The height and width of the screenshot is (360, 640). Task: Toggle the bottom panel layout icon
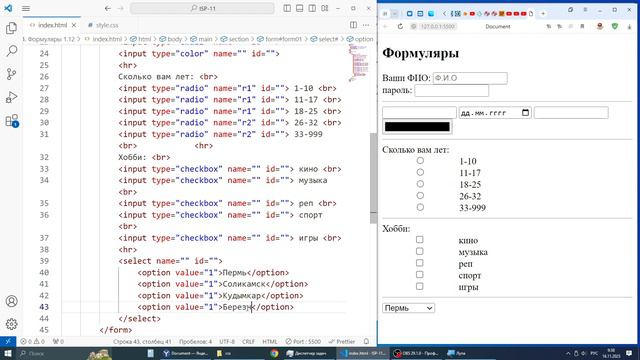300,8
